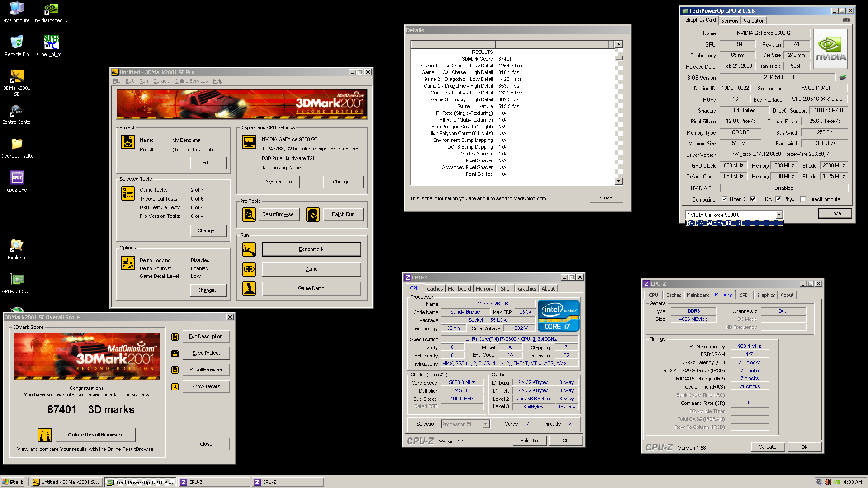The width and height of the screenshot is (868, 488).
Task: Open SPD tab in CPU-Z Memory window
Action: [744, 295]
